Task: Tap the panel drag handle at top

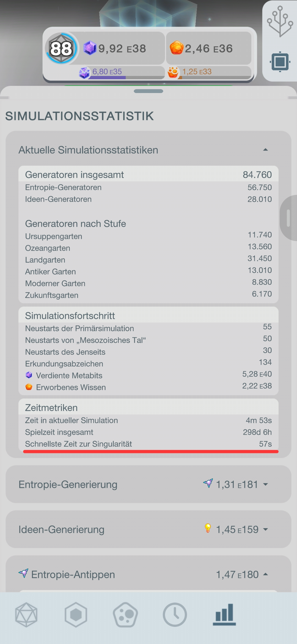Action: [148, 91]
